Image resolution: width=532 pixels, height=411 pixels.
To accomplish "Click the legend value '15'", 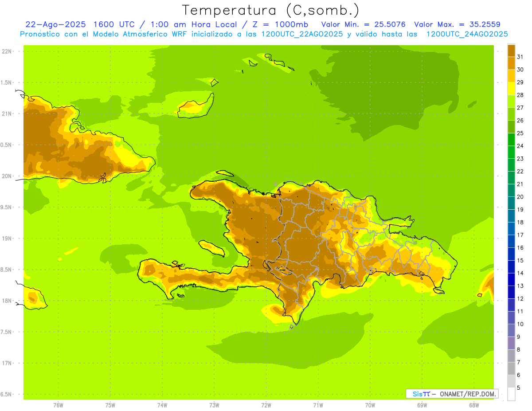I will tap(520, 261).
